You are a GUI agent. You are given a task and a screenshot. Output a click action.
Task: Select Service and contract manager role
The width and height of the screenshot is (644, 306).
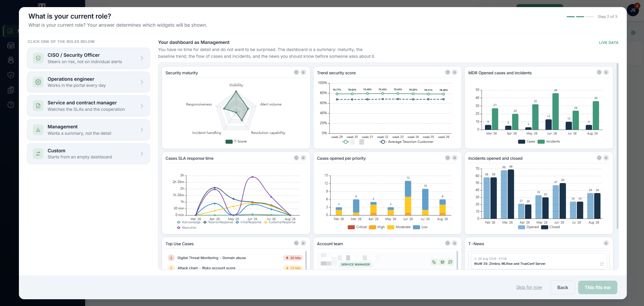(x=88, y=106)
